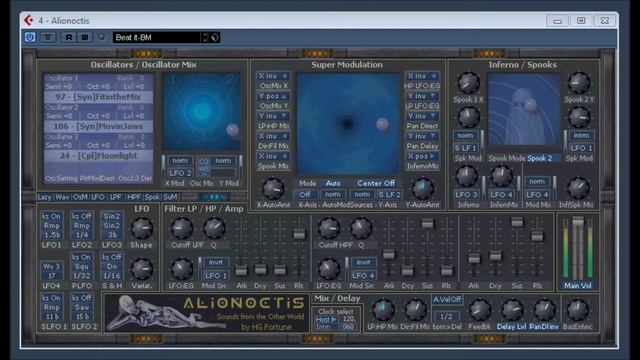Click the Off X-Axis AutoMod source
The width and height of the screenshot is (640, 360).
(305, 195)
